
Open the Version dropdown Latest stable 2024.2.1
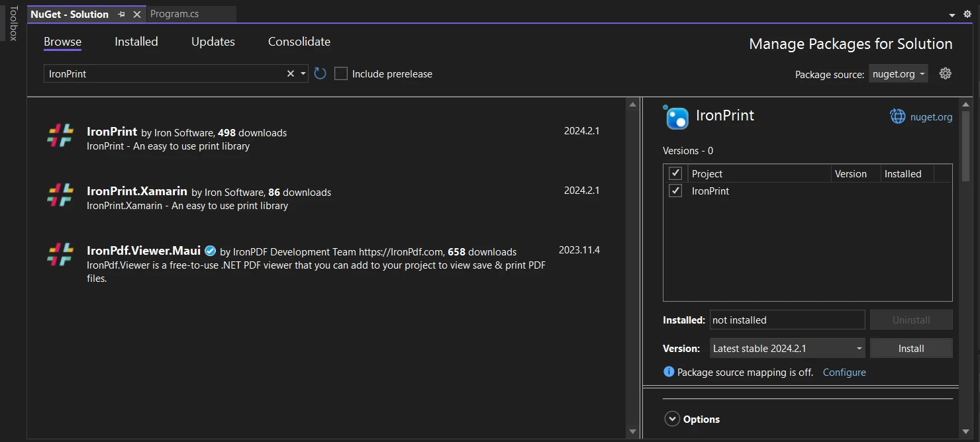pyautogui.click(x=787, y=348)
